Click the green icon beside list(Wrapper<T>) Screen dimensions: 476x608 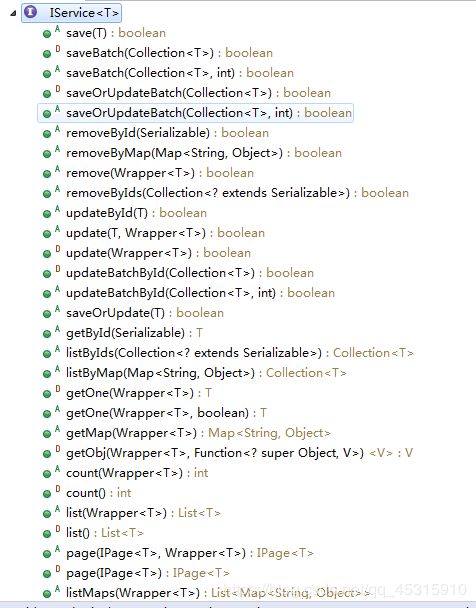coord(47,514)
